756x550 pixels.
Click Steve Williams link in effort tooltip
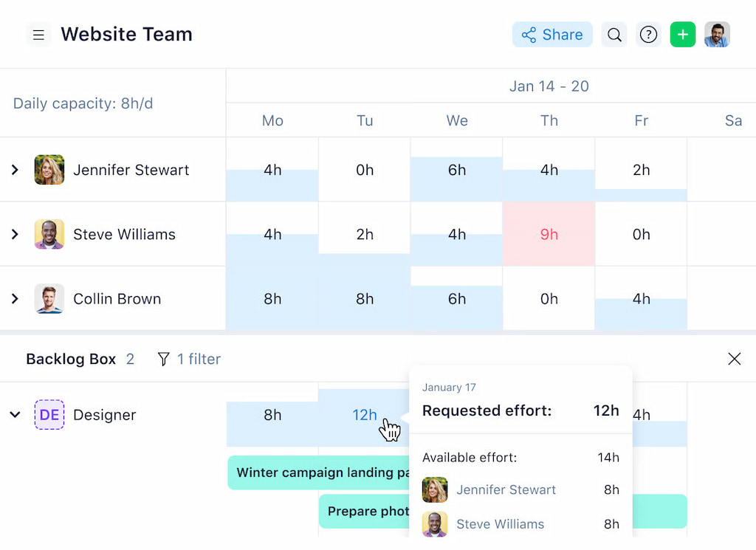point(500,524)
